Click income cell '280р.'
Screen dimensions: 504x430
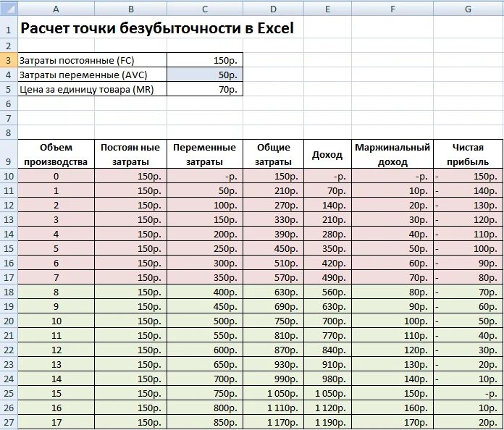pos(327,234)
